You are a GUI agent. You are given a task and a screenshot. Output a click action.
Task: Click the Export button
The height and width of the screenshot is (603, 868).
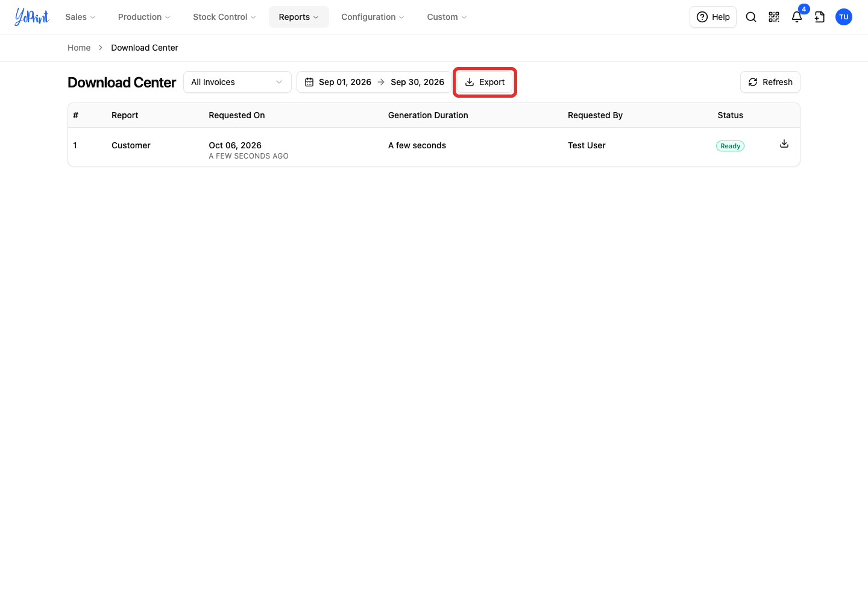click(x=485, y=82)
